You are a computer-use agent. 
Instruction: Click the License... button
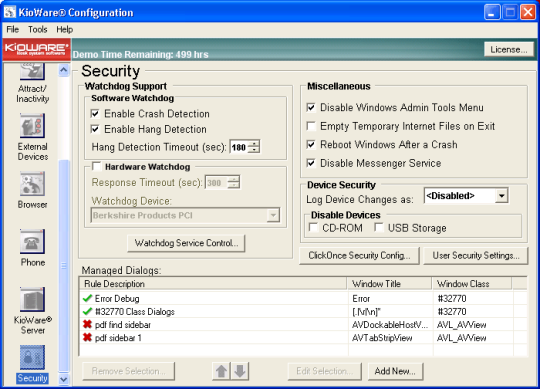509,50
